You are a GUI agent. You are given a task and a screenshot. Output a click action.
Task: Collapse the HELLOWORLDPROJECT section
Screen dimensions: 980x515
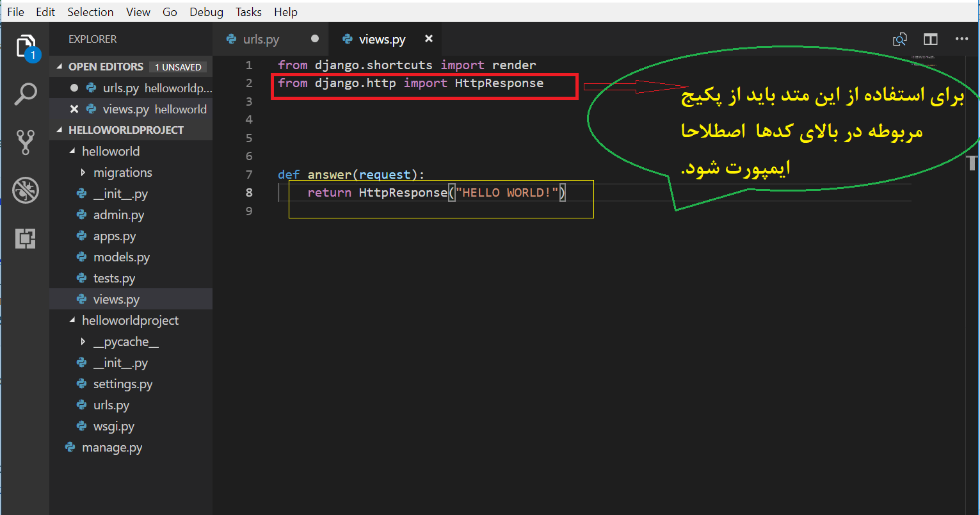coord(131,130)
